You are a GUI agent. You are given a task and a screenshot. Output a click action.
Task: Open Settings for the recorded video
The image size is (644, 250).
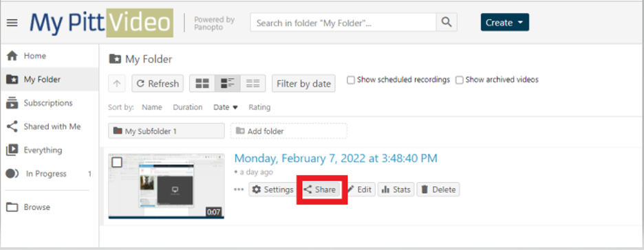click(x=272, y=190)
